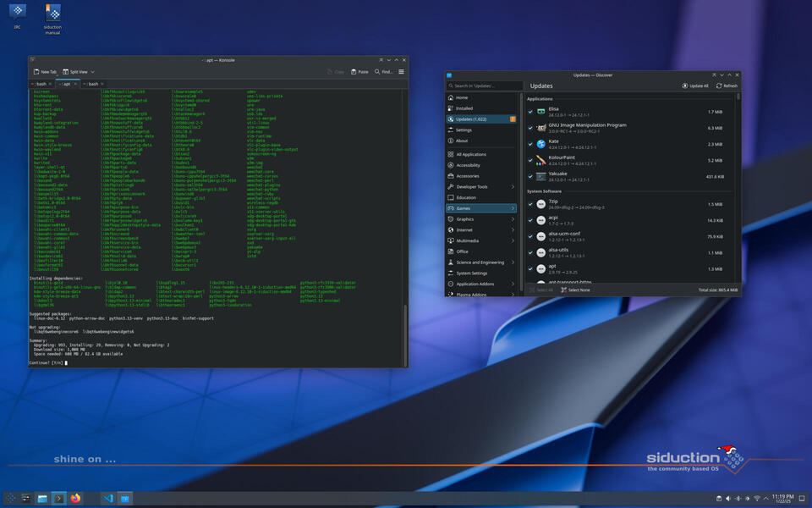Open the Accessibility category in Discover
The height and width of the screenshot is (508, 812).
click(x=480, y=165)
